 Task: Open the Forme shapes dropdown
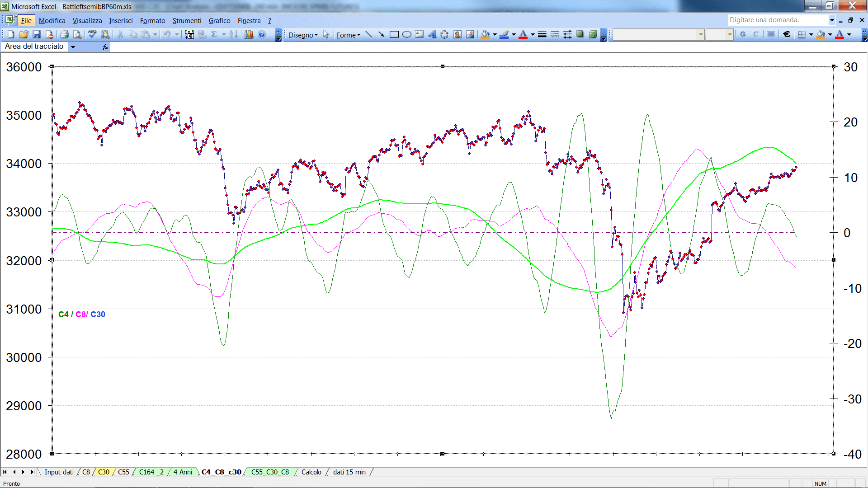coord(348,35)
